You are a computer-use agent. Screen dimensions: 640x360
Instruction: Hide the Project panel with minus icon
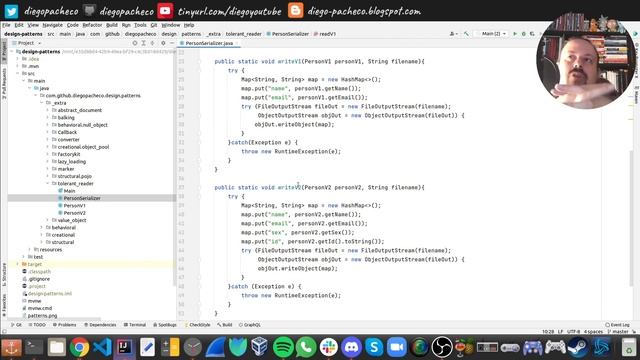[172, 43]
